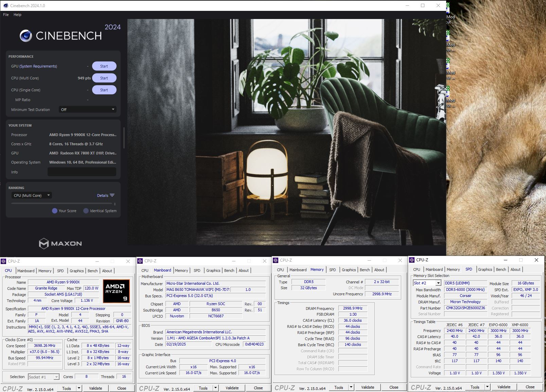Click 'Socket AM5 (LGA1718)' package field
The width and height of the screenshot is (546, 392).
click(x=63, y=294)
